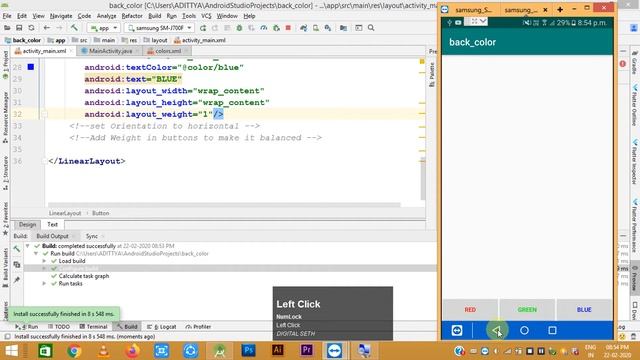This screenshot has width=640, height=360.
Task: Tap the phone's Recents square button
Action: coord(552,330)
